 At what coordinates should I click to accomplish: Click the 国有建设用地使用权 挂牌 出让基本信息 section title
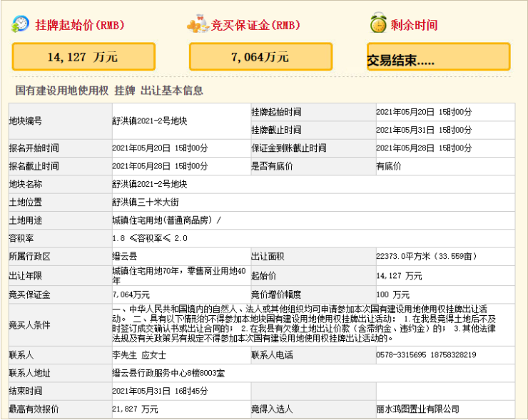(x=109, y=91)
